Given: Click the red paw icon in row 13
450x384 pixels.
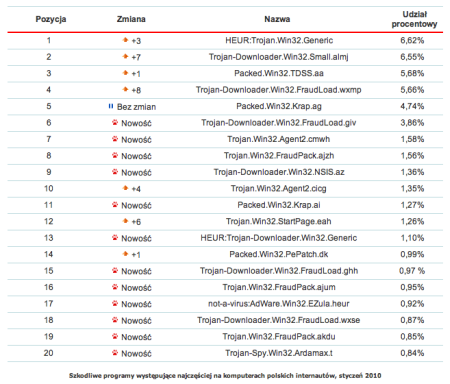Looking at the screenshot, I should (x=115, y=237).
